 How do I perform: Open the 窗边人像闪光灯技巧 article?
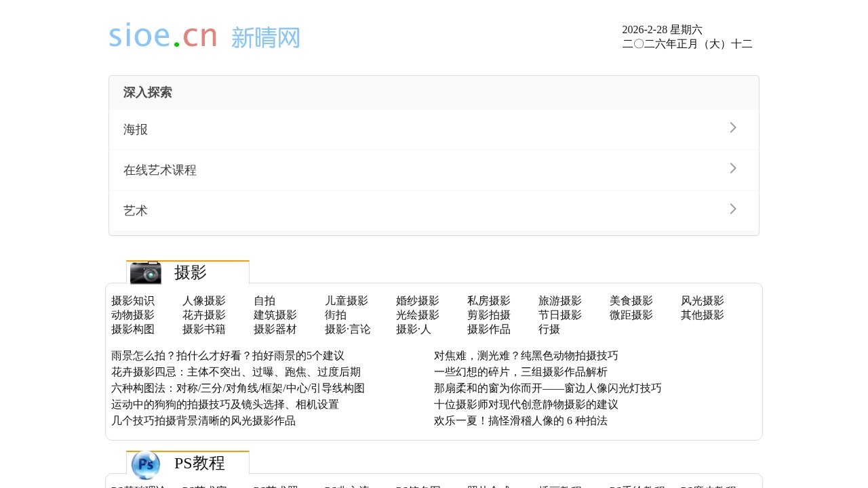tap(547, 388)
